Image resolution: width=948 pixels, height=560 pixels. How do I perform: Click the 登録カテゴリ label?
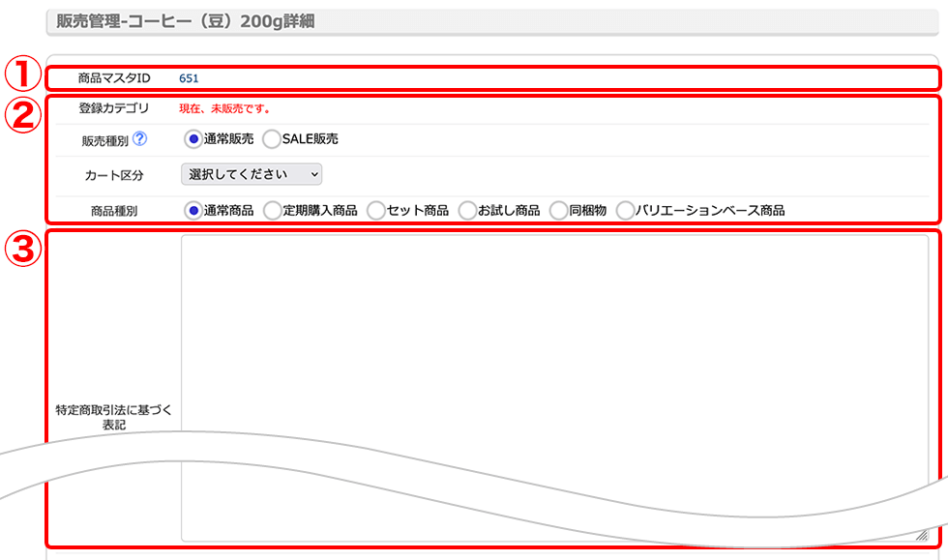114,108
